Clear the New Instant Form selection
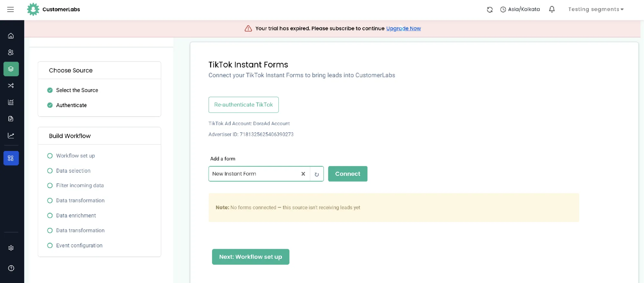Viewport: 644px width, 283px height. point(303,174)
